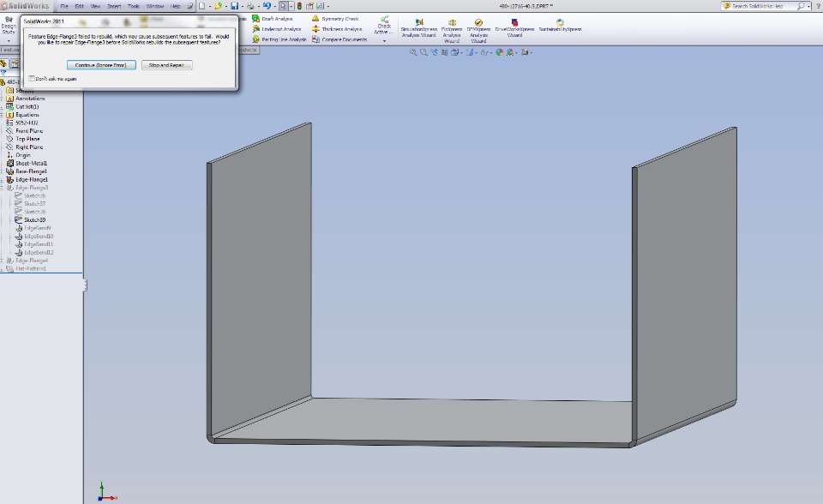
Task: Click the Previous View icon
Action: (x=434, y=52)
